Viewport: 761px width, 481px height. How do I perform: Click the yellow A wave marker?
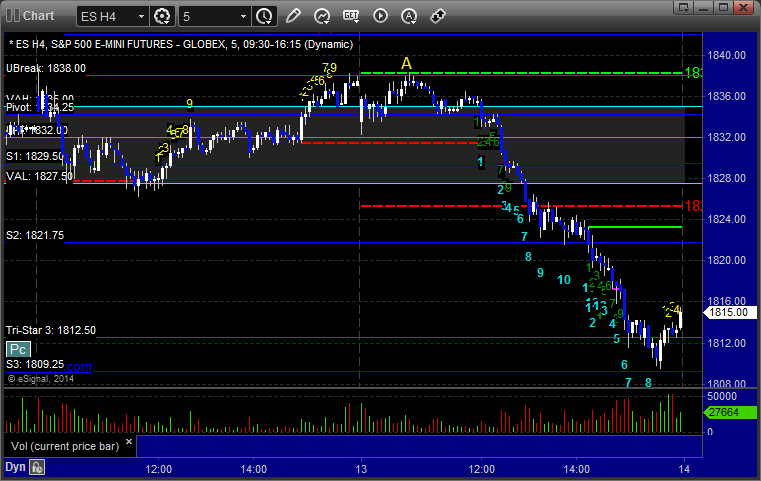(406, 64)
